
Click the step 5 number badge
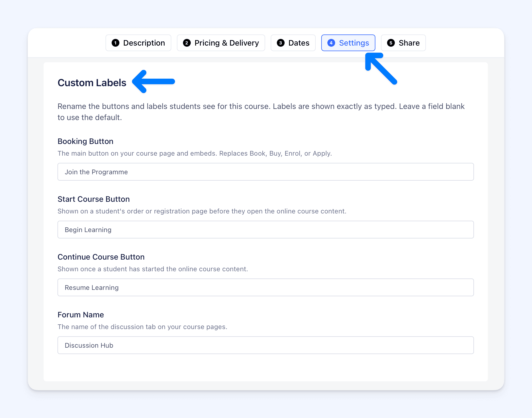click(x=391, y=43)
